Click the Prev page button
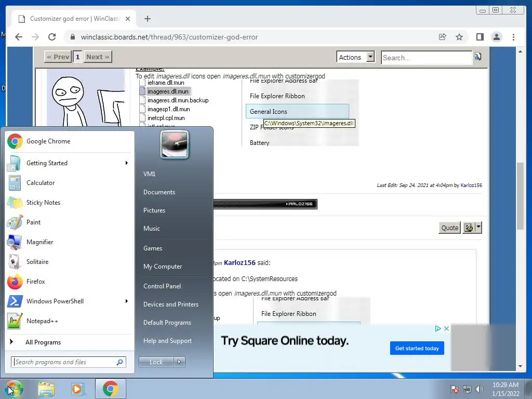 58,57
